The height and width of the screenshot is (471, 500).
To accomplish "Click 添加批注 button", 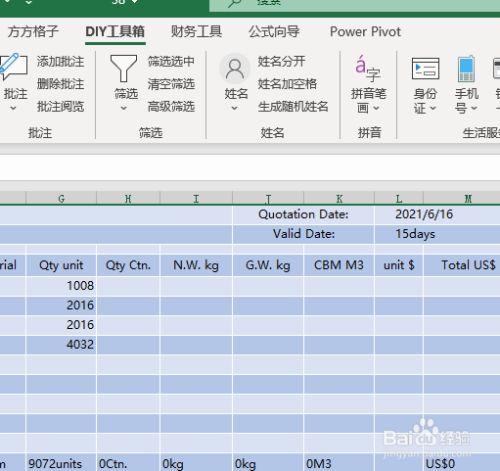I will [x=60, y=62].
